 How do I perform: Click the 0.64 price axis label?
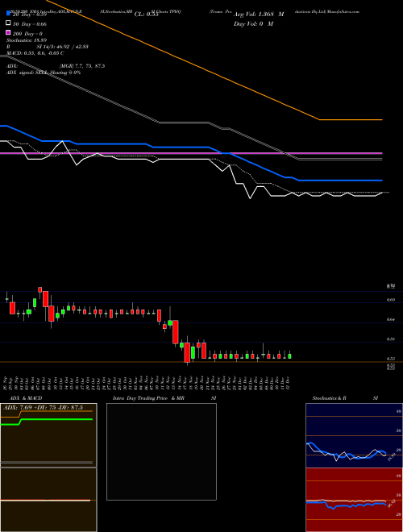tap(391, 319)
